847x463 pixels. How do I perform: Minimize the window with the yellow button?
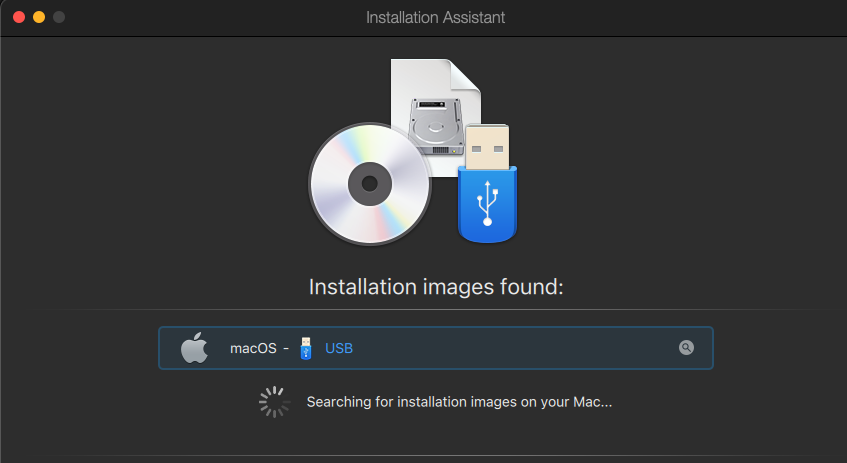[39, 17]
